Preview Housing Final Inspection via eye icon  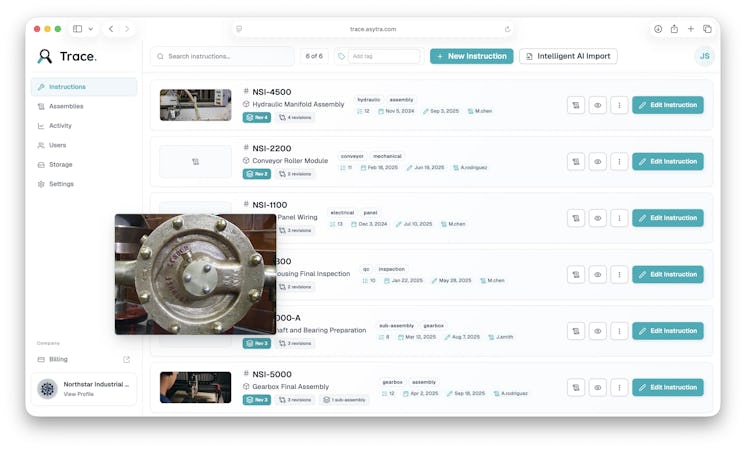pyautogui.click(x=598, y=274)
